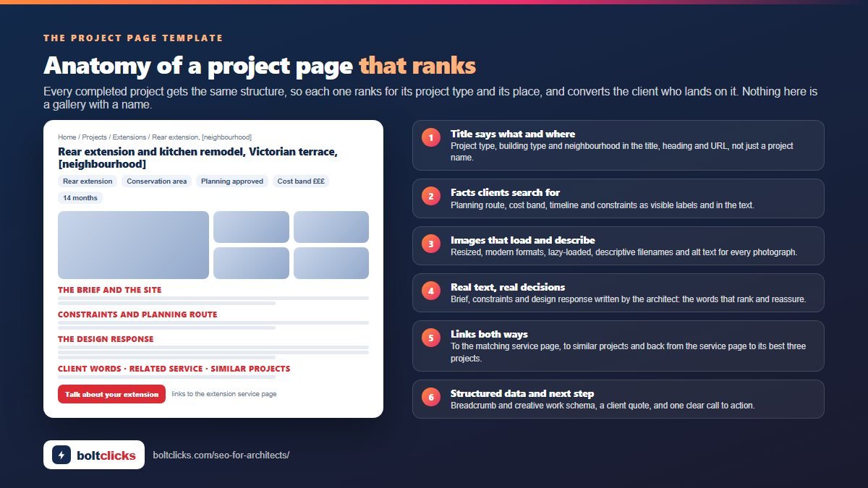Click the number 1 circle badge
Viewport: 868px width, 488px height.
pyautogui.click(x=431, y=138)
